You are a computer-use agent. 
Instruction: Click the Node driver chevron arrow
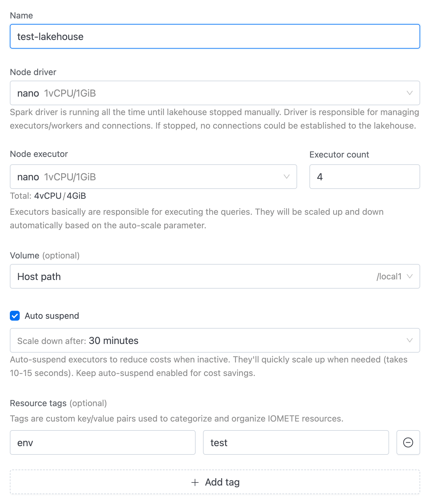(409, 93)
